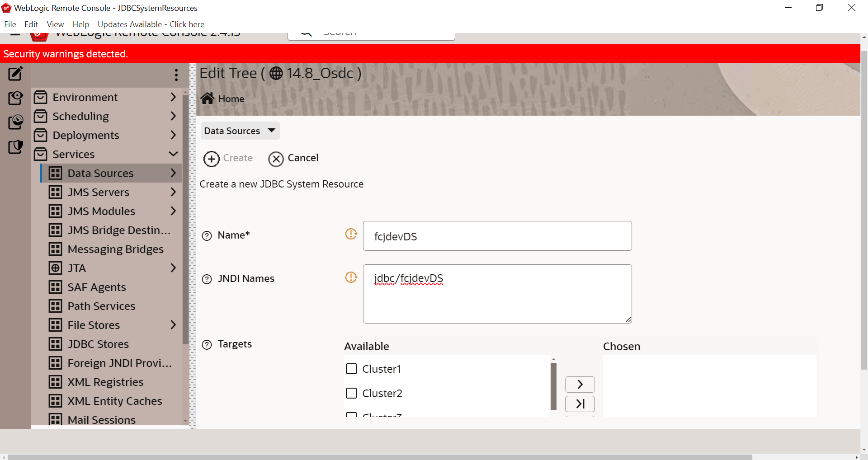
Task: Show help for the Name field
Action: pyautogui.click(x=207, y=236)
